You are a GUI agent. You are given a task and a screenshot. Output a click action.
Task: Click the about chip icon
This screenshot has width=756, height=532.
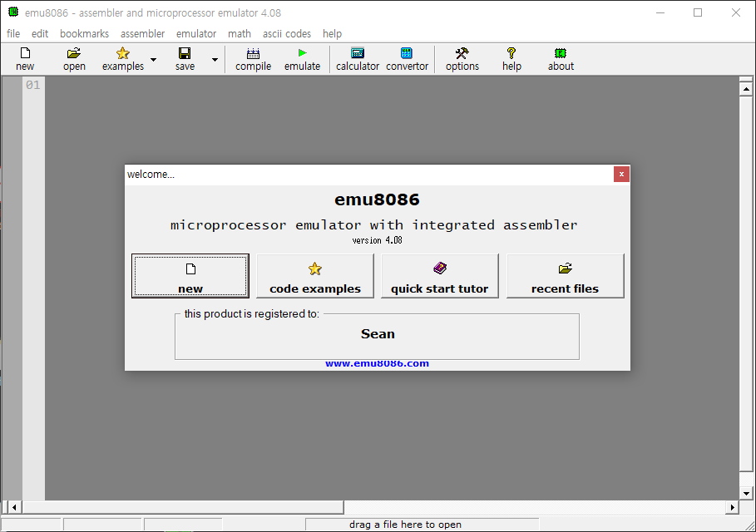tap(561, 53)
